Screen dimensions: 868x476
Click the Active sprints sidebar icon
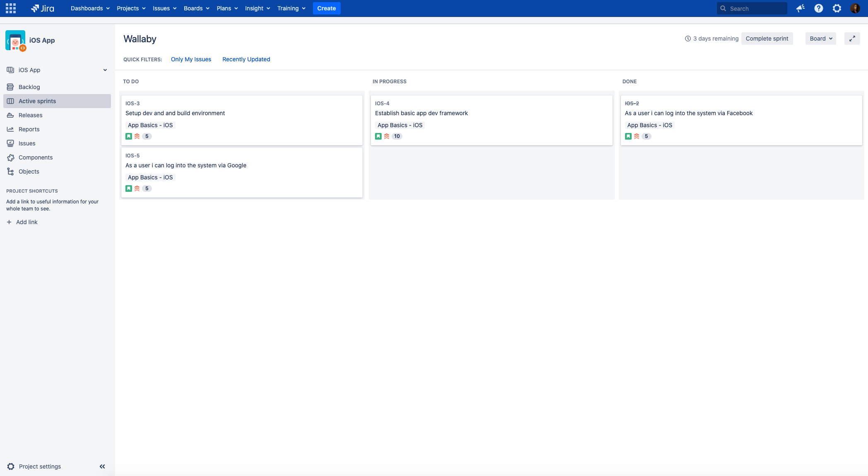tap(10, 101)
